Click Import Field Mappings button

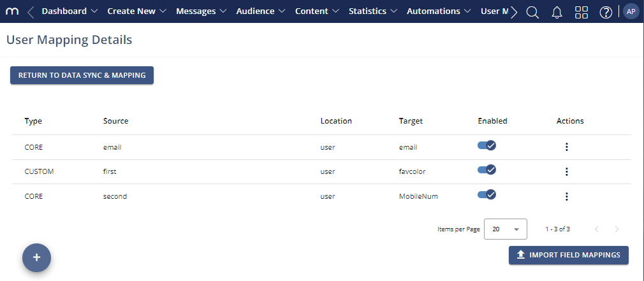point(568,255)
